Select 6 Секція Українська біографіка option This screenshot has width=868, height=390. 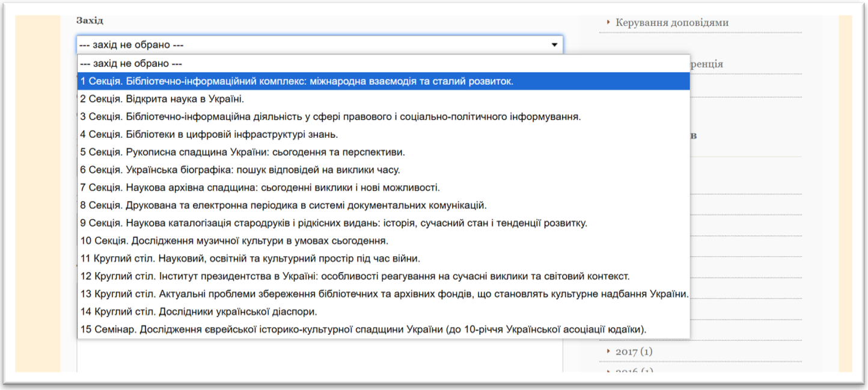[240, 170]
